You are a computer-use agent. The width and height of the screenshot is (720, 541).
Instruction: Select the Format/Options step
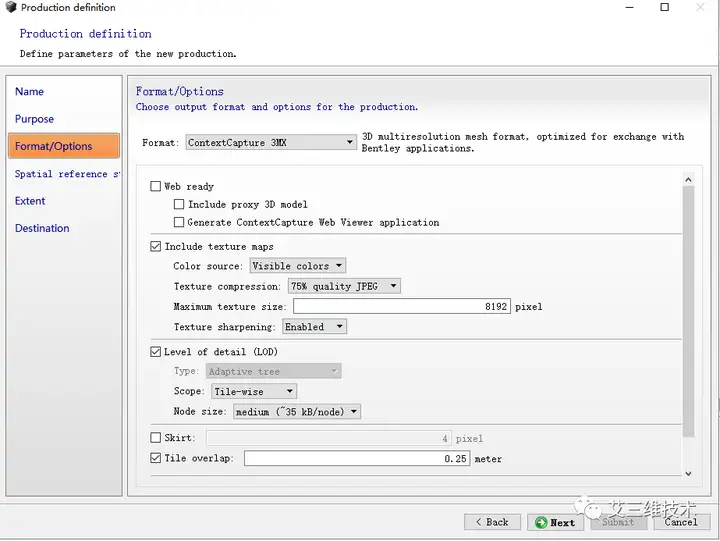click(64, 146)
